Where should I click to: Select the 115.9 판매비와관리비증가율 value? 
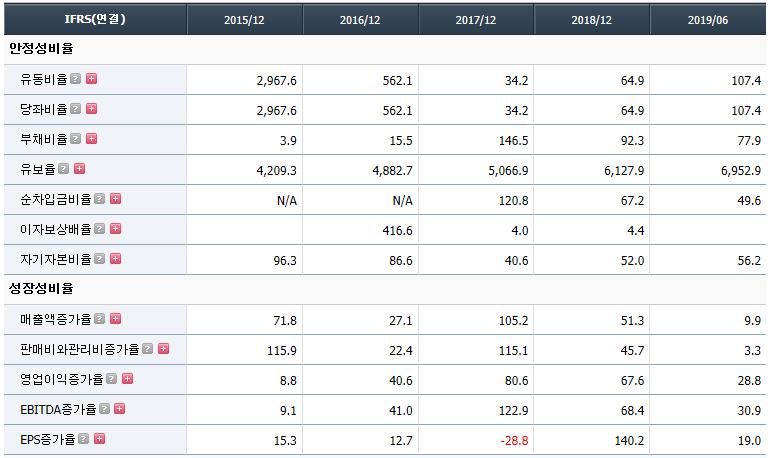pos(282,351)
